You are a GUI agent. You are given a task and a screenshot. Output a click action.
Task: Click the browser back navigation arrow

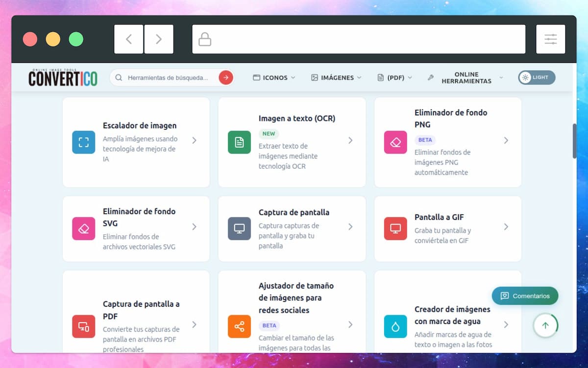point(128,38)
